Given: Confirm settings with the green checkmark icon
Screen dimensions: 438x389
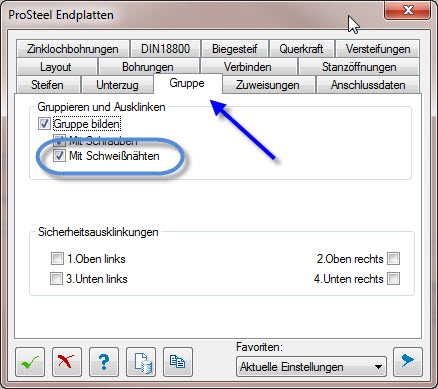Looking at the screenshot, I should pos(30,362).
